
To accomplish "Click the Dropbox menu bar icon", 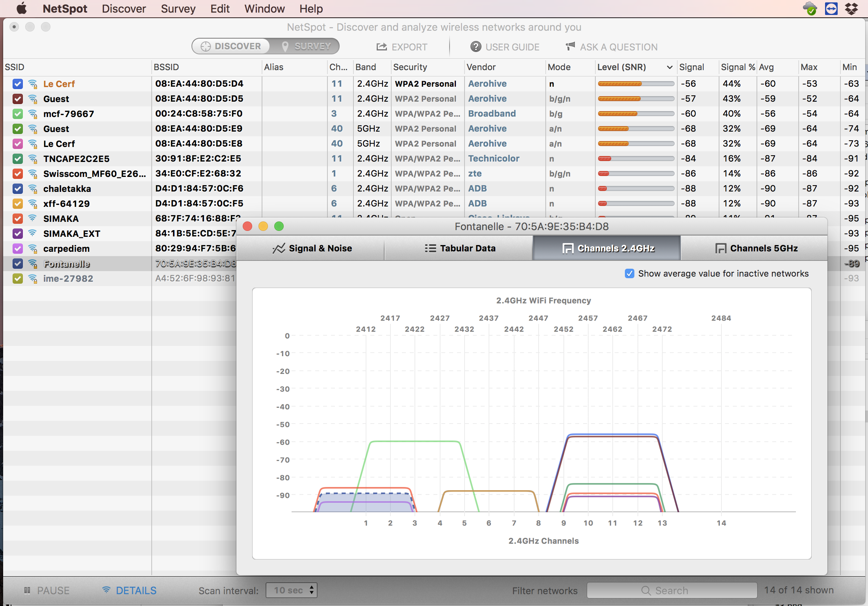I will (852, 8).
